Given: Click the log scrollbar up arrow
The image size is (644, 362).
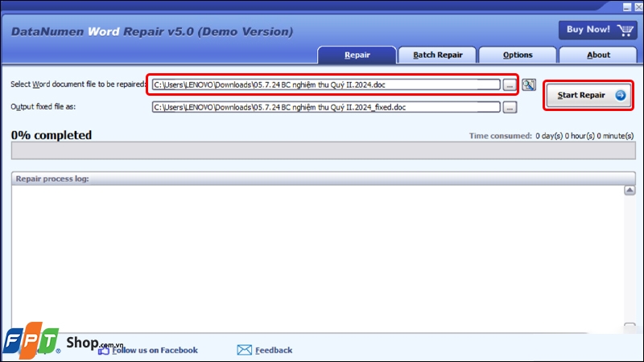Looking at the screenshot, I should (630, 191).
